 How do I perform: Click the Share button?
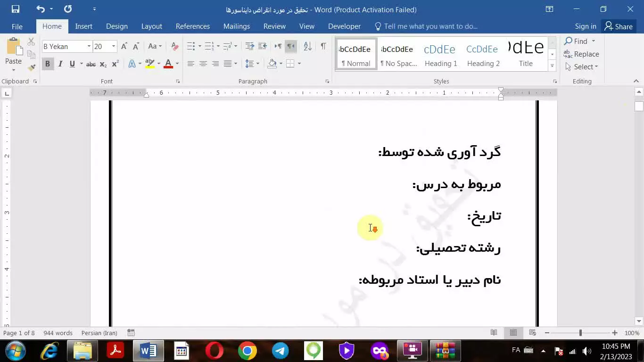619,26
